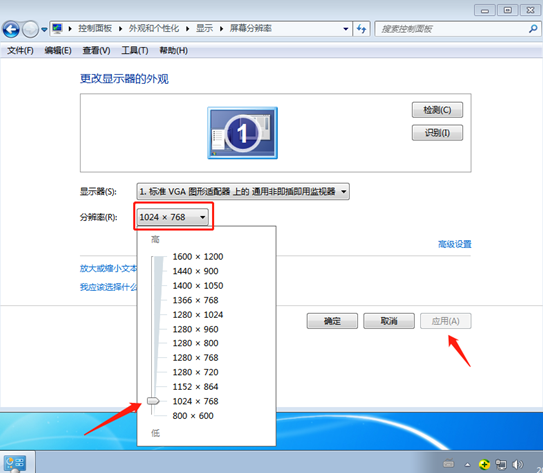The width and height of the screenshot is (543, 473).
Task: Click the volume speaker tray icon
Action: point(518,464)
